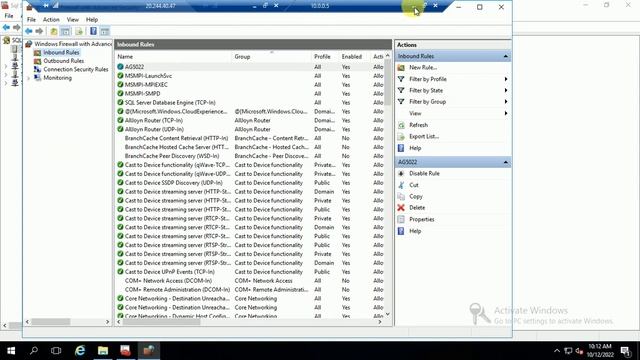The width and height of the screenshot is (640, 360).
Task: Click the taskbar Search icon
Action: 34,351
